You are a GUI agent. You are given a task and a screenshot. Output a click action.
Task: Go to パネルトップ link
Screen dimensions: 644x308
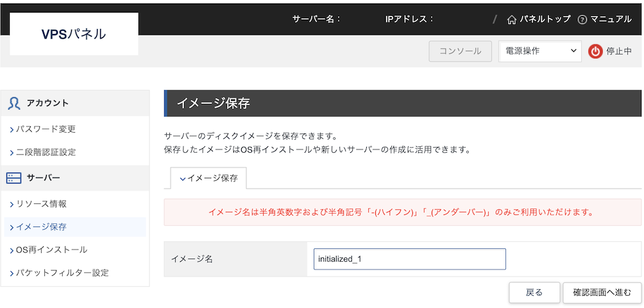pos(545,19)
